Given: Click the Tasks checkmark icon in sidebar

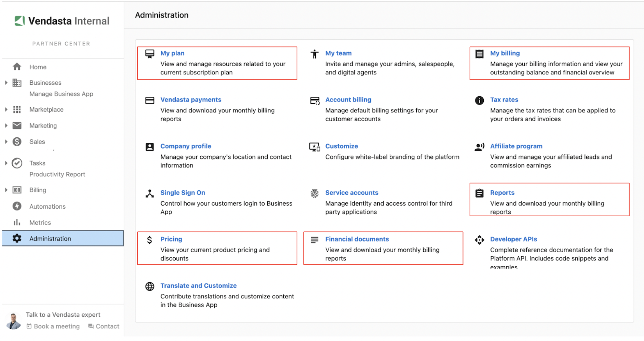Looking at the screenshot, I should [x=17, y=163].
